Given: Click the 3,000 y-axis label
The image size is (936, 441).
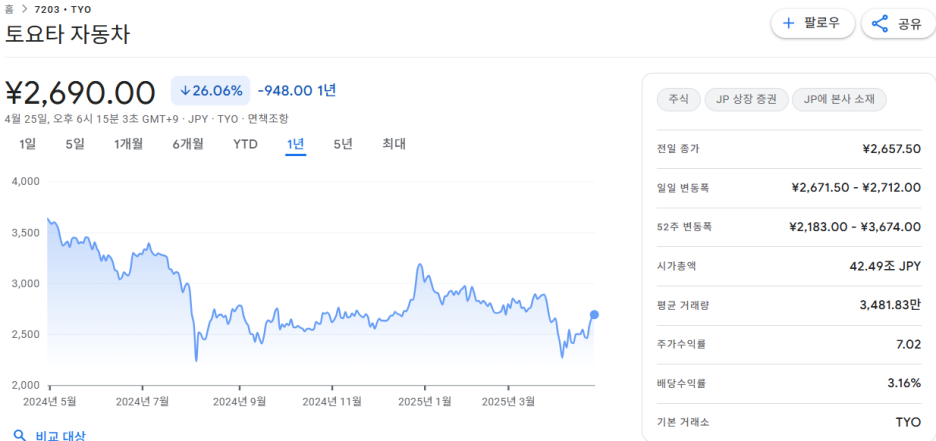Looking at the screenshot, I should click(x=25, y=283).
